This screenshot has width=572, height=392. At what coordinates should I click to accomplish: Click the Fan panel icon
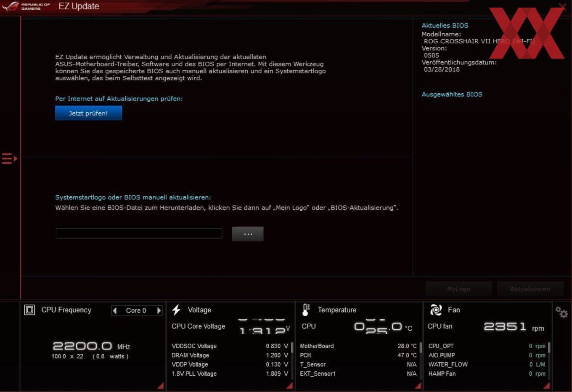pyautogui.click(x=436, y=310)
